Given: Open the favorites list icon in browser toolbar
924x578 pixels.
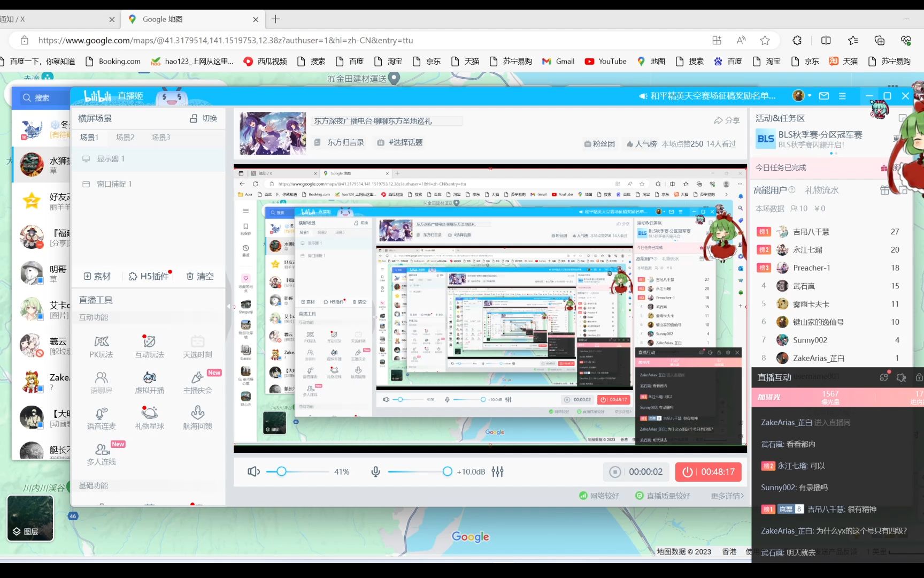Looking at the screenshot, I should click(x=853, y=40).
